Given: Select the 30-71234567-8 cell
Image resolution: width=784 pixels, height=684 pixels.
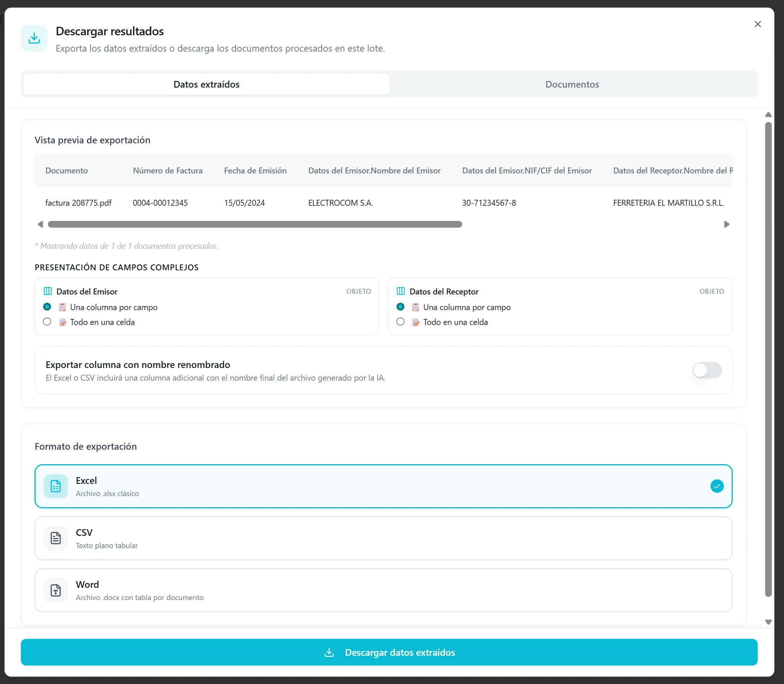Looking at the screenshot, I should (489, 203).
